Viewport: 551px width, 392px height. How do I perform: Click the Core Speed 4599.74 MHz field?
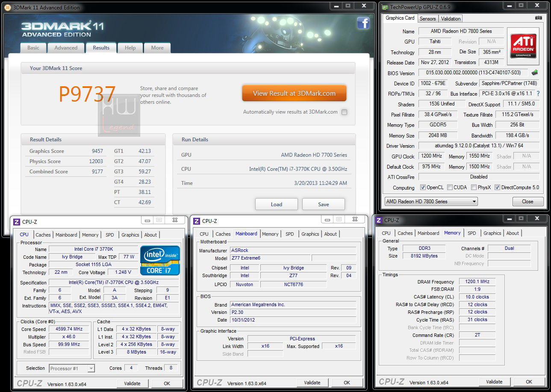[x=69, y=329]
